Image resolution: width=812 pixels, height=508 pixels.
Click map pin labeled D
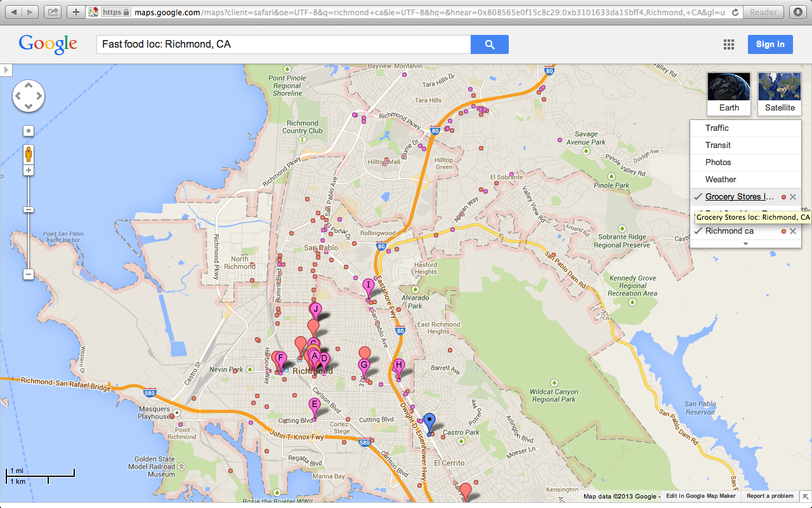(324, 361)
